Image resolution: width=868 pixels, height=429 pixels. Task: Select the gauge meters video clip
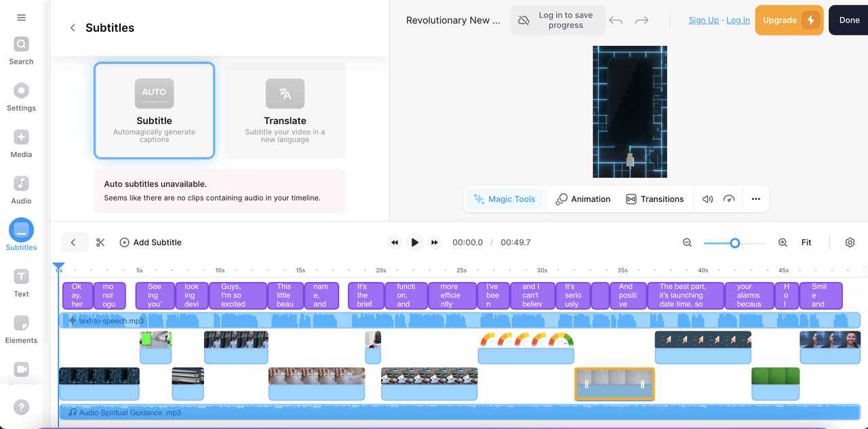tap(526, 348)
